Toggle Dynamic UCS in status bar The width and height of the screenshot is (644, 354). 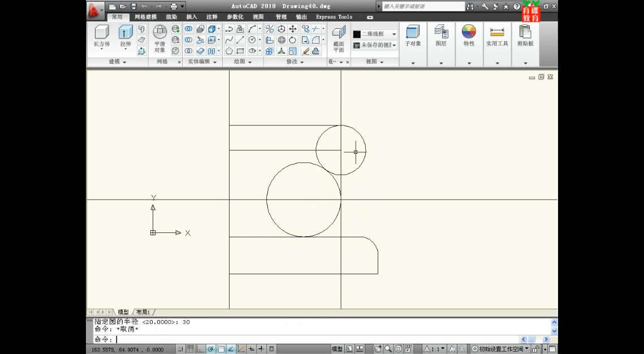[241, 349]
